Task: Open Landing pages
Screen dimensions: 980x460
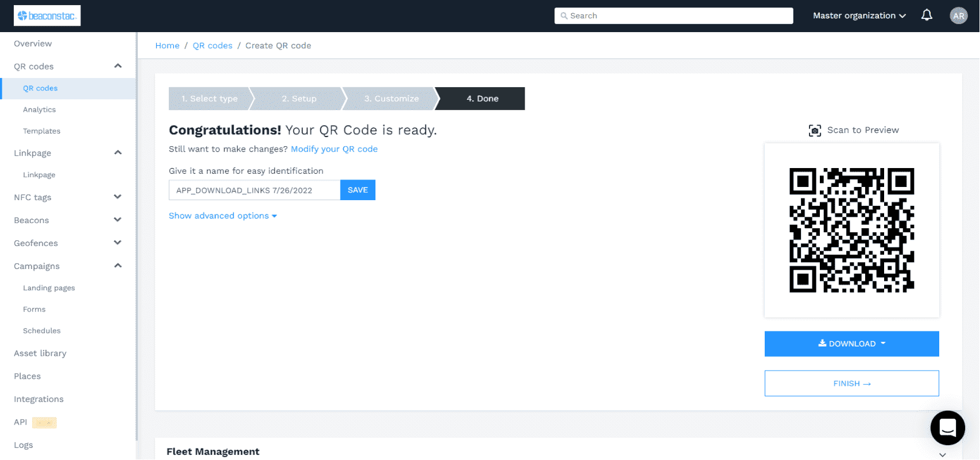Action: [49, 288]
